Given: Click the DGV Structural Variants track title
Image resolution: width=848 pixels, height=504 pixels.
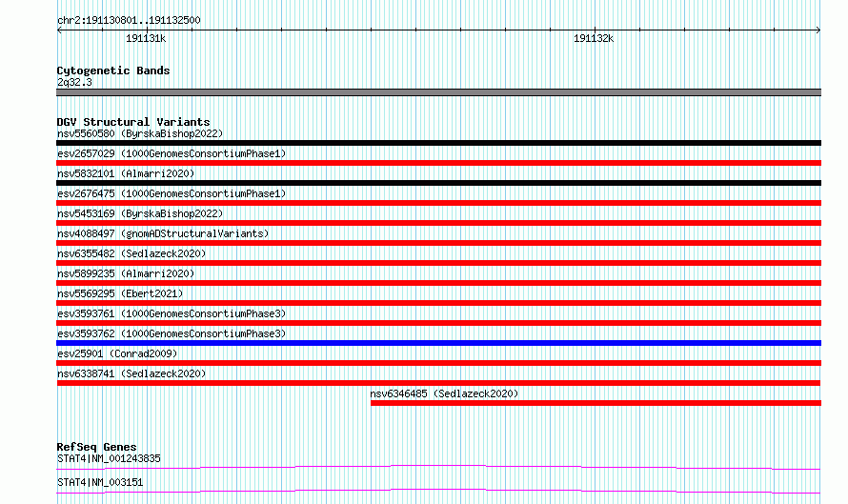Looking at the screenshot, I should 133,122.
